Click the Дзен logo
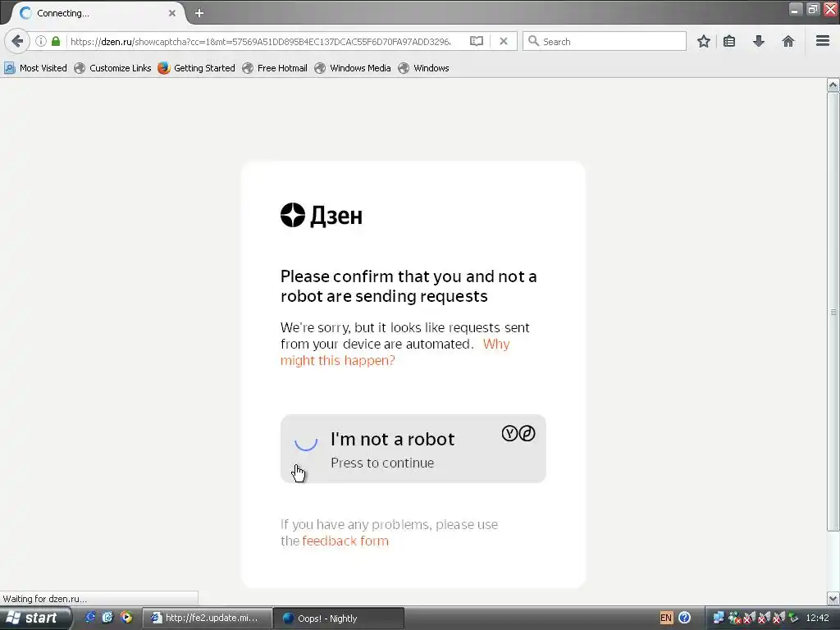This screenshot has width=840, height=630. [x=322, y=216]
